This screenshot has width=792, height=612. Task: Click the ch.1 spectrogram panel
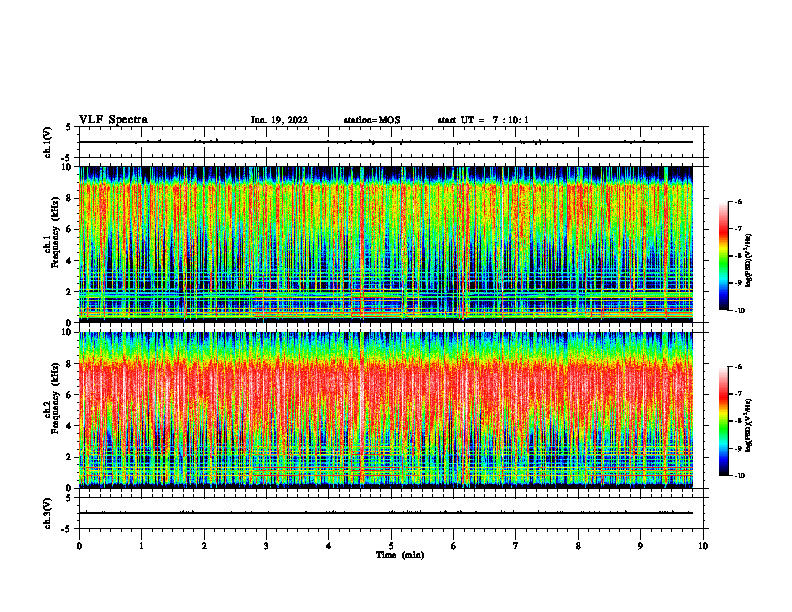tap(386, 244)
